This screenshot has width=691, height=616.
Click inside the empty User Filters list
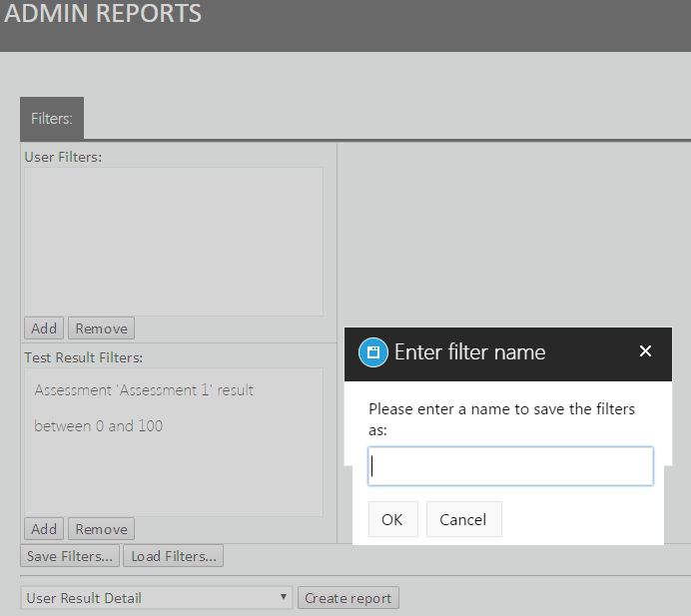174,242
